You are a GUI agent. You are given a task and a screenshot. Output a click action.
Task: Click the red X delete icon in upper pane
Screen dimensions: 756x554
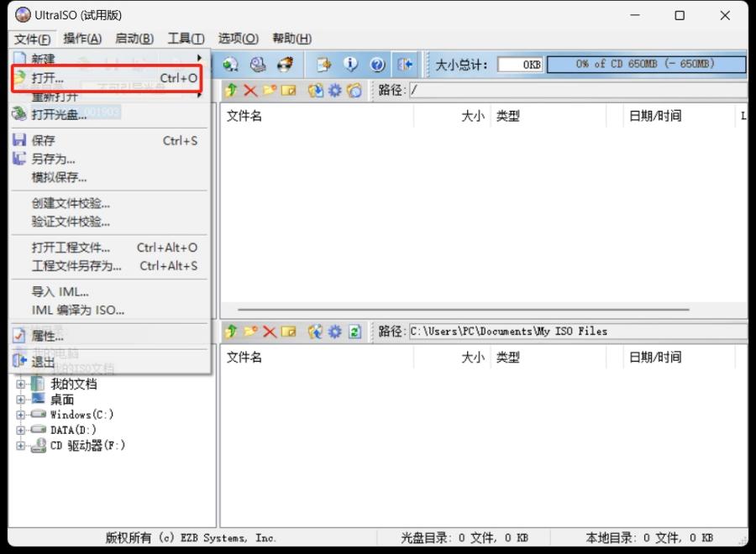click(x=250, y=90)
